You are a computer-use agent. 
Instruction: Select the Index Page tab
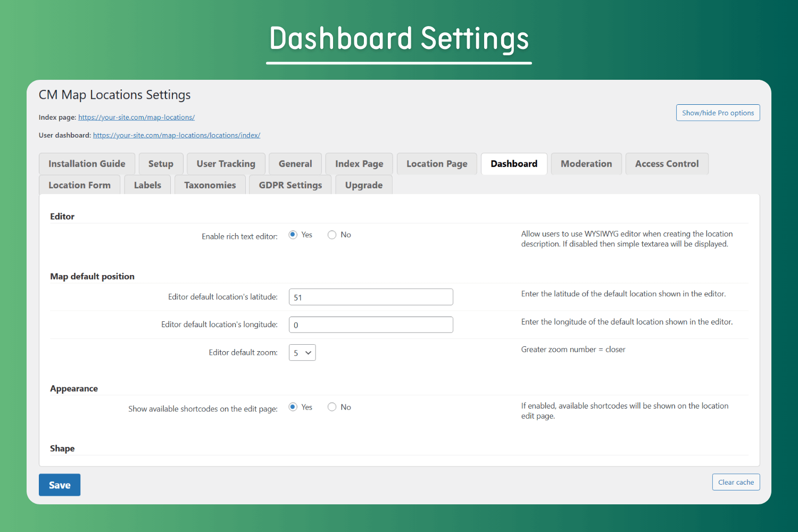pos(359,164)
